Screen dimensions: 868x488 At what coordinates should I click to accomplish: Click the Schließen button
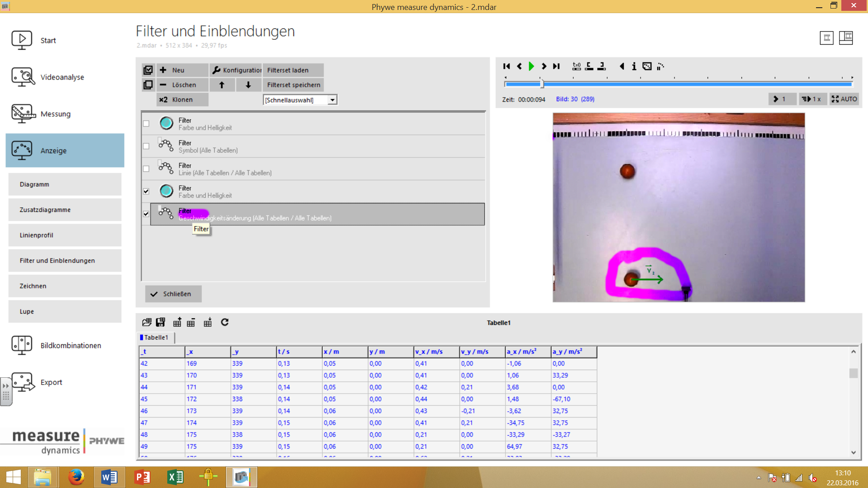(173, 294)
